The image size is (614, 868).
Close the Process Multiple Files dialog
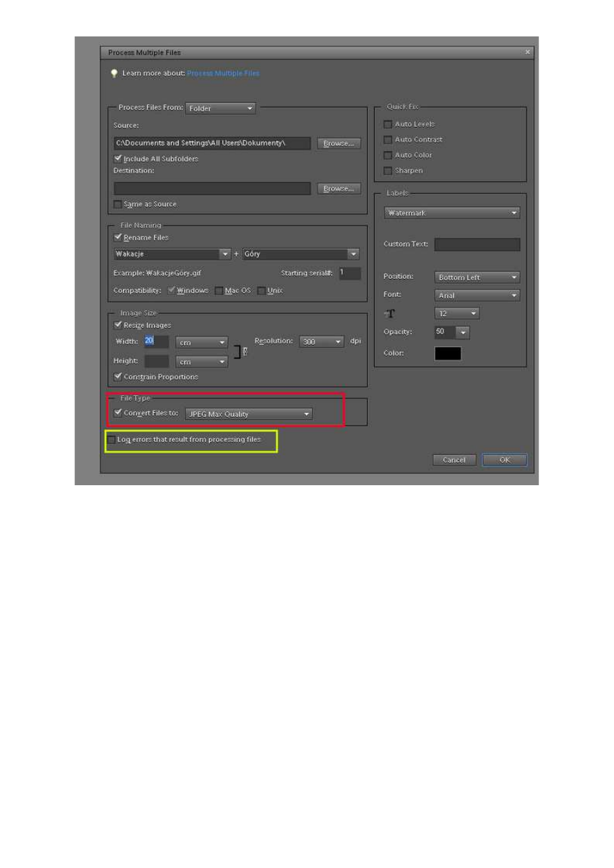coord(527,52)
